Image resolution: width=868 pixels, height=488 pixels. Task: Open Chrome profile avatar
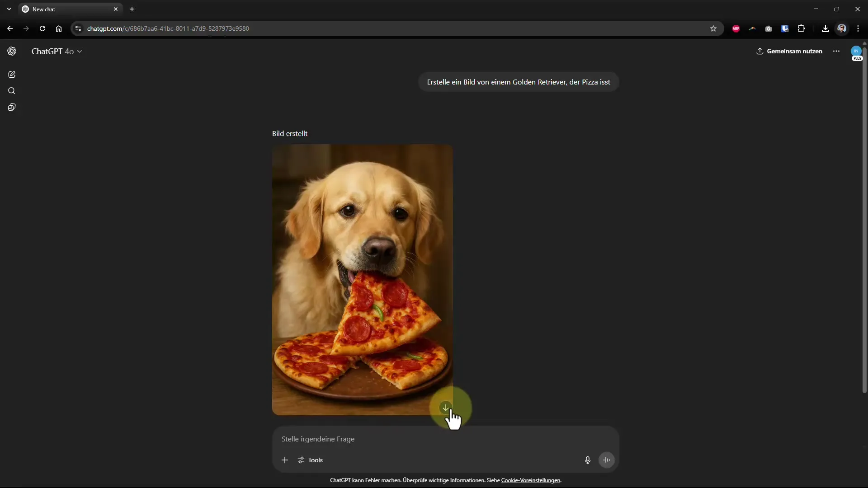[x=842, y=28]
